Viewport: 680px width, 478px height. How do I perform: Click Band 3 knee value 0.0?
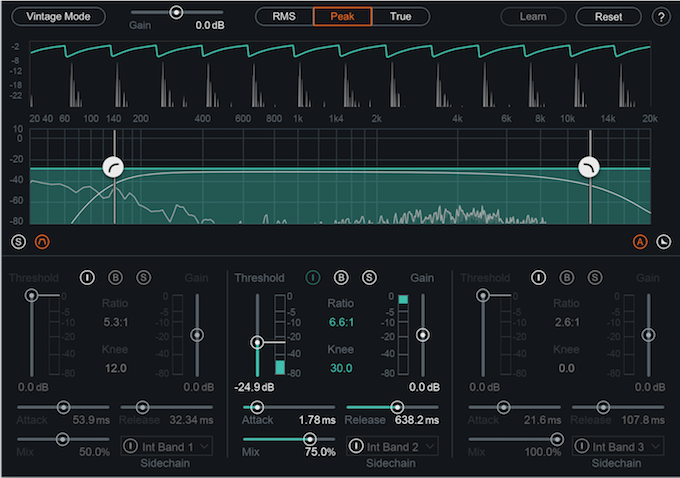(567, 368)
